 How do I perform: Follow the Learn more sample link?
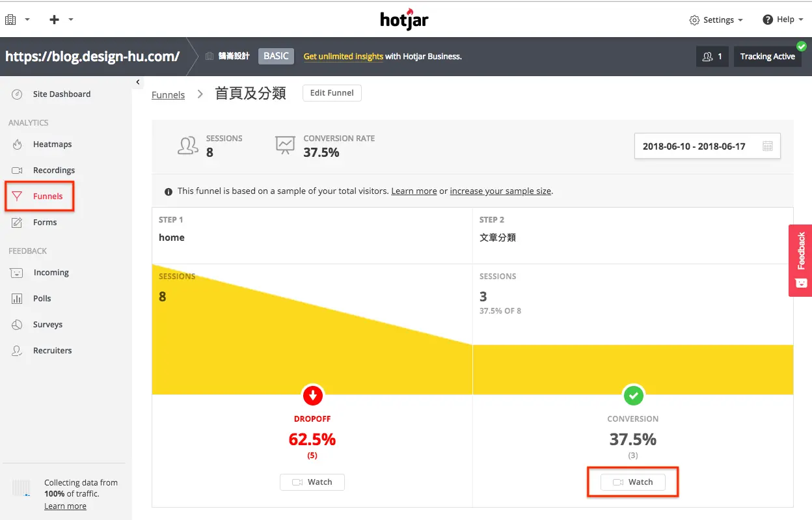414,191
